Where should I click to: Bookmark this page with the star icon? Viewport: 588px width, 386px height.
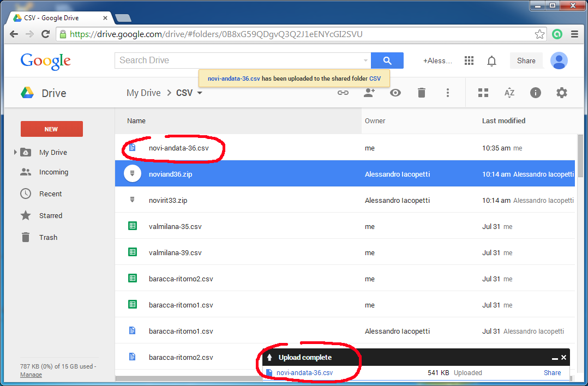point(539,34)
